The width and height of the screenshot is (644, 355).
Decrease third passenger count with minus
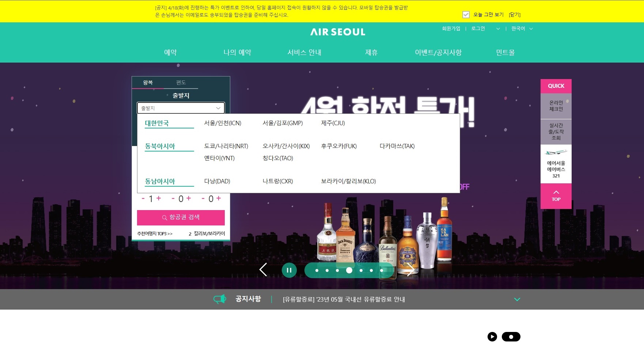(x=203, y=199)
